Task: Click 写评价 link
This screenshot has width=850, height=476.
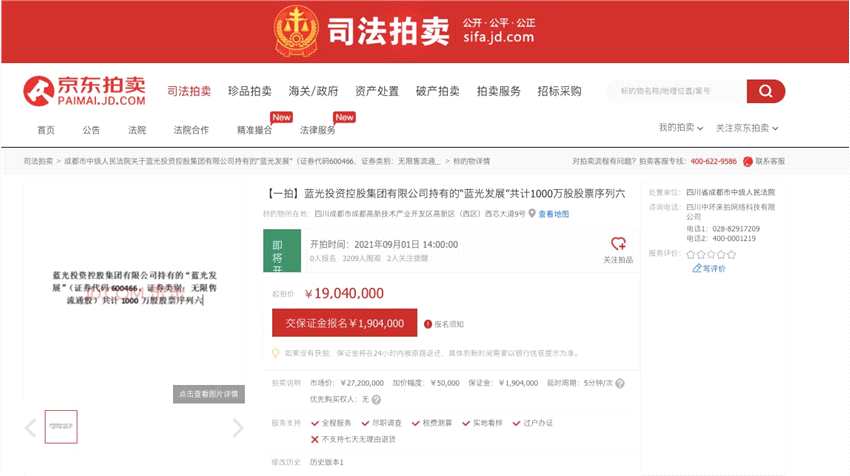Action: (714, 268)
